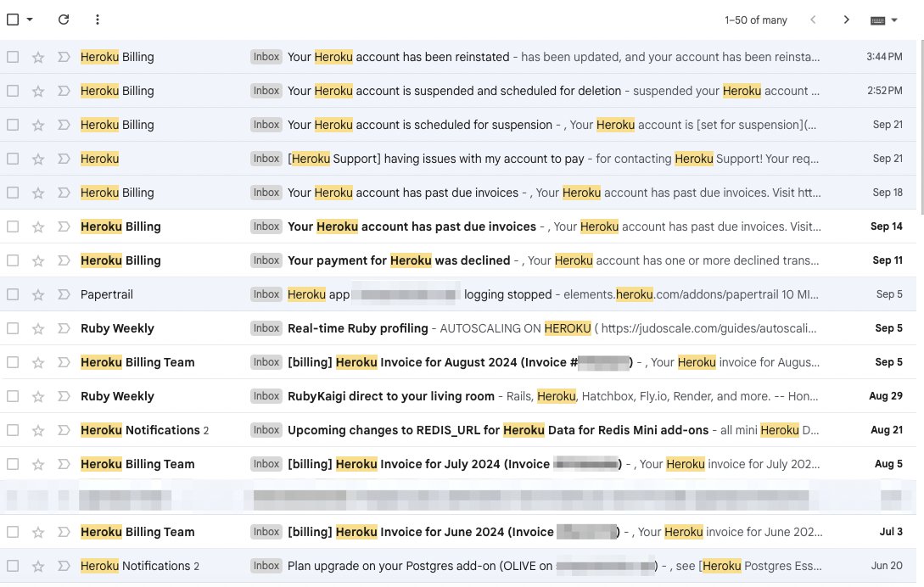This screenshot has width=924, height=587.
Task: Open the input tools keyboard icon
Action: [x=877, y=20]
